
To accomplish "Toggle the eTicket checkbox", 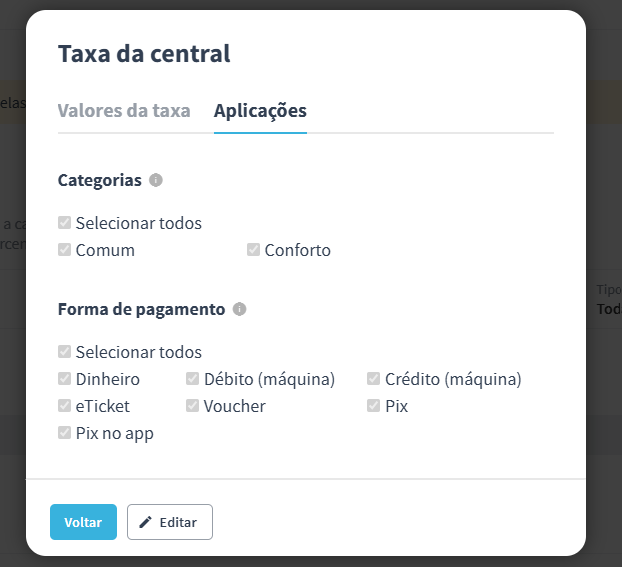I will point(64,406).
